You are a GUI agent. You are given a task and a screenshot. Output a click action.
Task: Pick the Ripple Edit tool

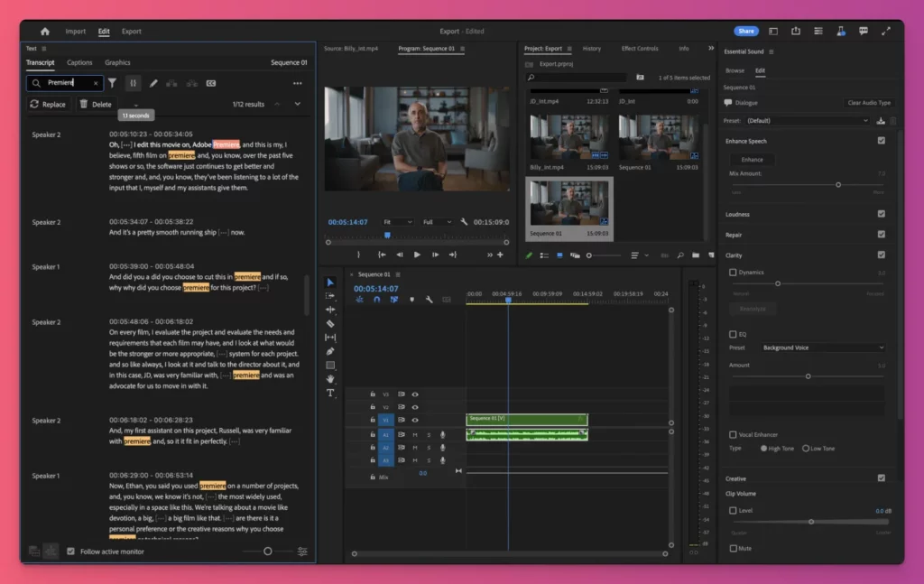tap(330, 310)
